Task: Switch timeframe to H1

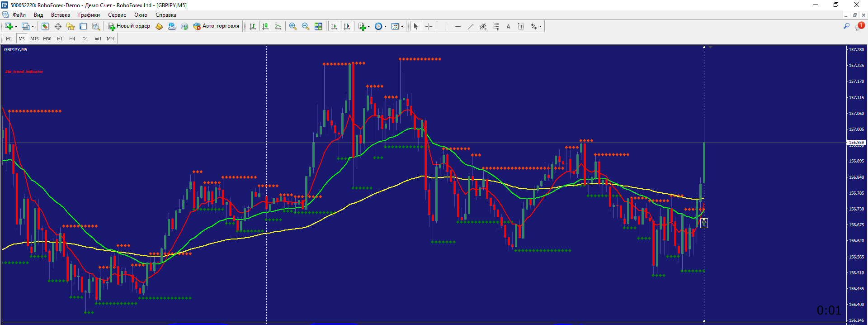Action: pos(60,39)
